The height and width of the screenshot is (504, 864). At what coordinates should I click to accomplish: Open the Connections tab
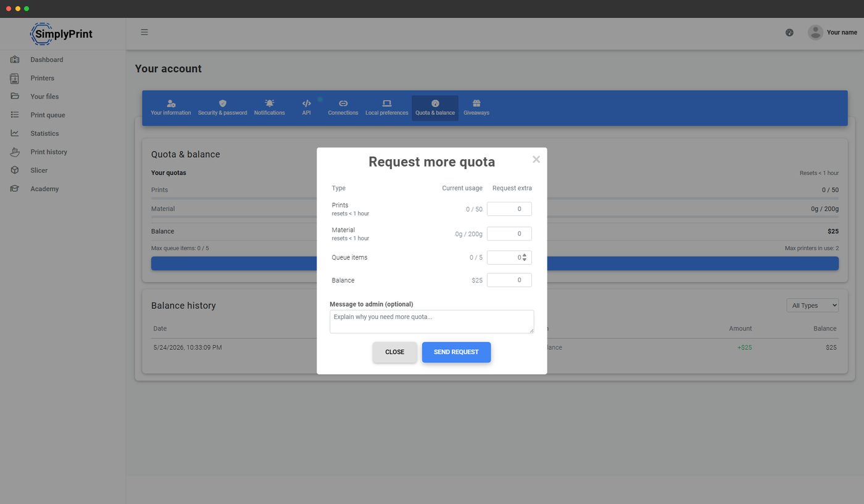(x=343, y=108)
